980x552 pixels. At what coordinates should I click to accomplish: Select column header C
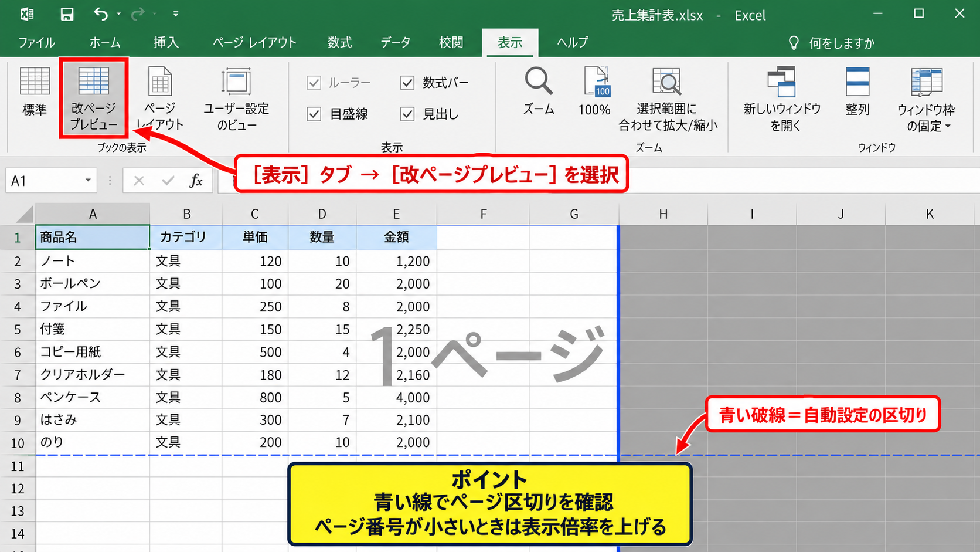[x=254, y=214]
